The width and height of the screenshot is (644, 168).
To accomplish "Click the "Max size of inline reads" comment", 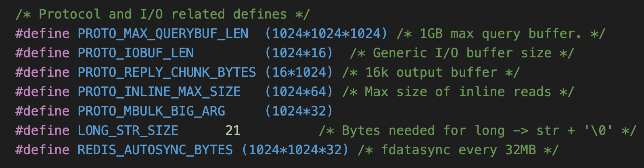I will [458, 92].
